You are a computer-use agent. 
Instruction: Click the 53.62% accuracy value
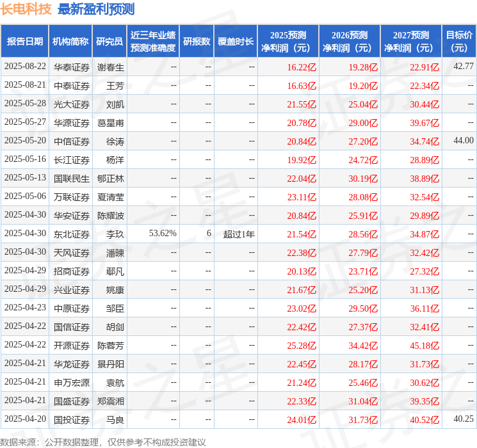tap(163, 233)
